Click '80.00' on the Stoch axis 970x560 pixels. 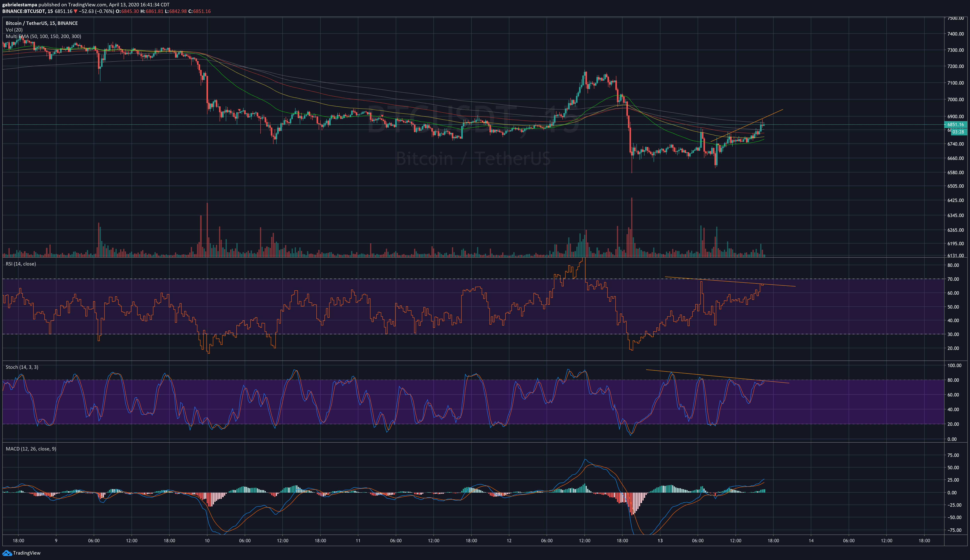coord(953,380)
